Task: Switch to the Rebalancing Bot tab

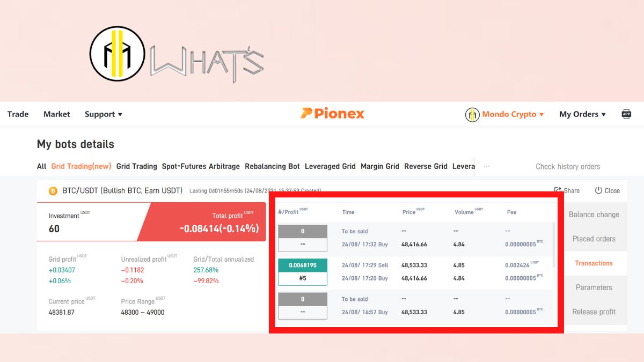Action: [x=272, y=166]
